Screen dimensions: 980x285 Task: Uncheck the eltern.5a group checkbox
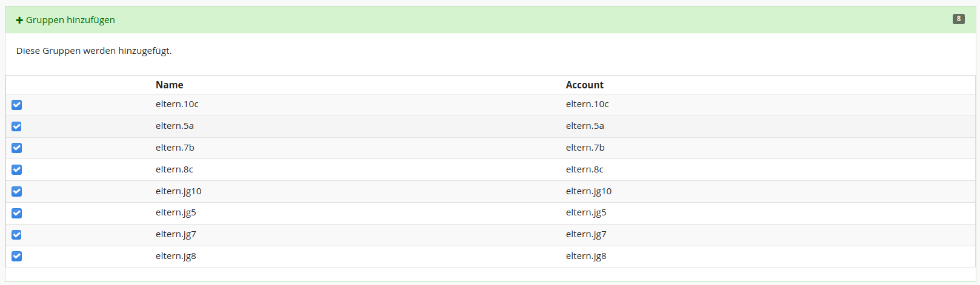click(x=17, y=126)
